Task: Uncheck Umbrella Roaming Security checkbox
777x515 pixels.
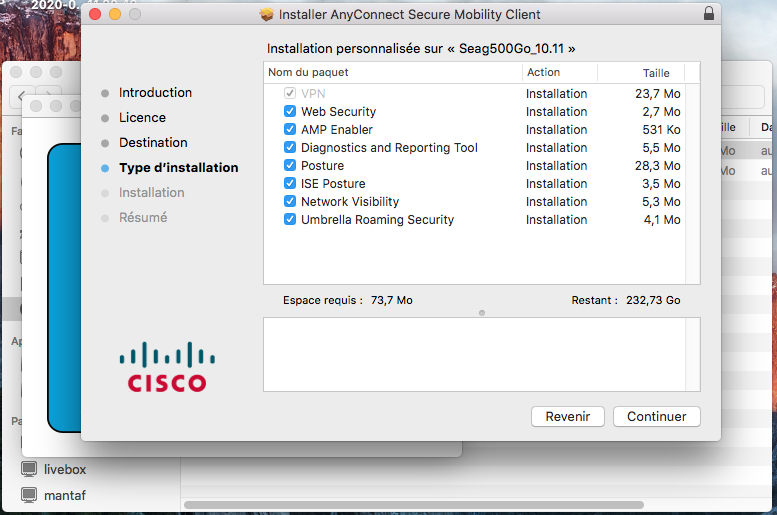Action: click(x=290, y=219)
